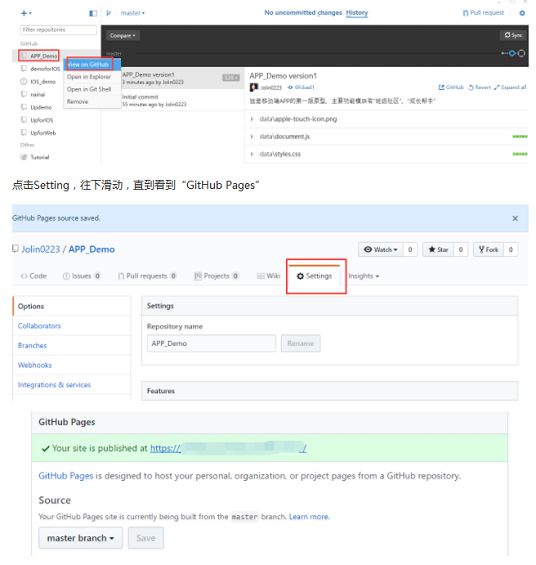536x565 pixels.
Task: Switch to Pull requests tab
Action: pyautogui.click(x=147, y=276)
